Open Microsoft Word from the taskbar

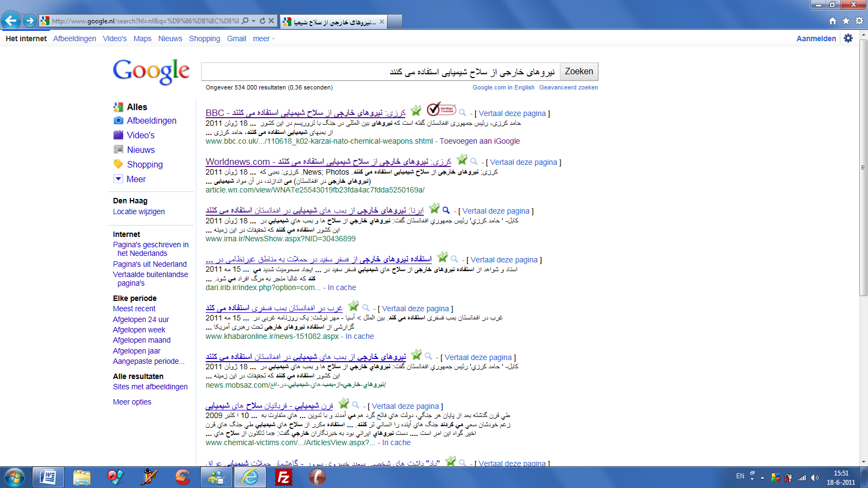click(48, 477)
